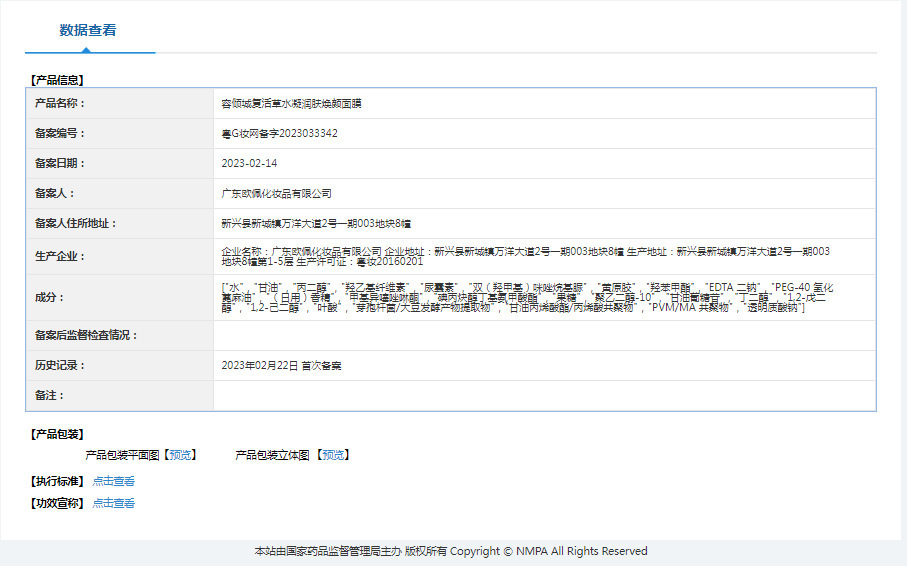Screen dimensions: 907x566
Task: Click the 备案人住所地址 row label
Action: click(76, 223)
